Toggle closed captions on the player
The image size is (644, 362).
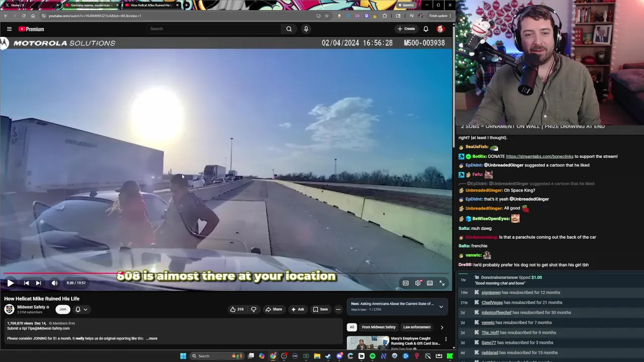click(406, 283)
